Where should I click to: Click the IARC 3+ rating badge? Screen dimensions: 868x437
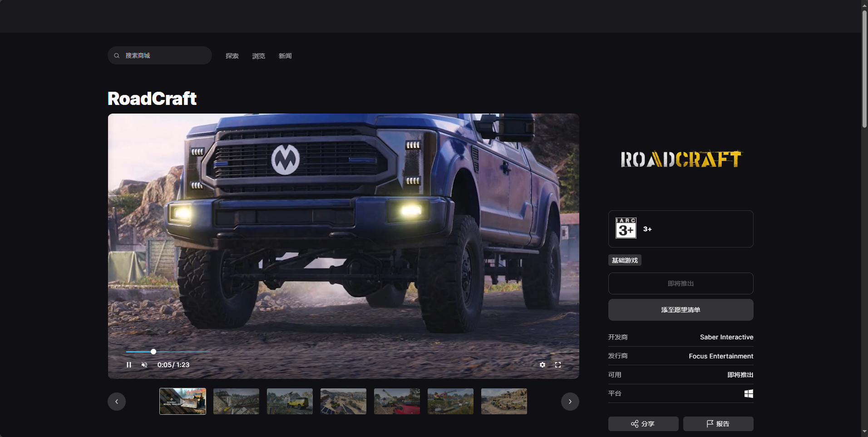pos(626,228)
